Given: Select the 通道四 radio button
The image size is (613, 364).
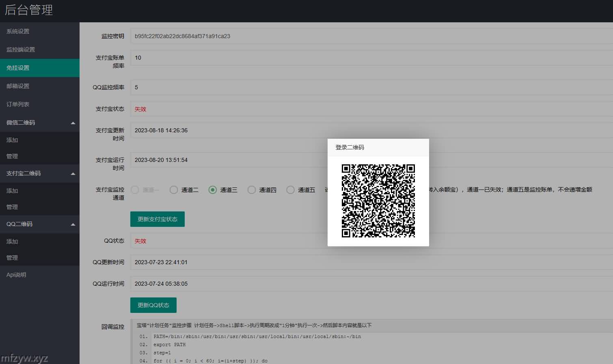Looking at the screenshot, I should click(x=252, y=190).
